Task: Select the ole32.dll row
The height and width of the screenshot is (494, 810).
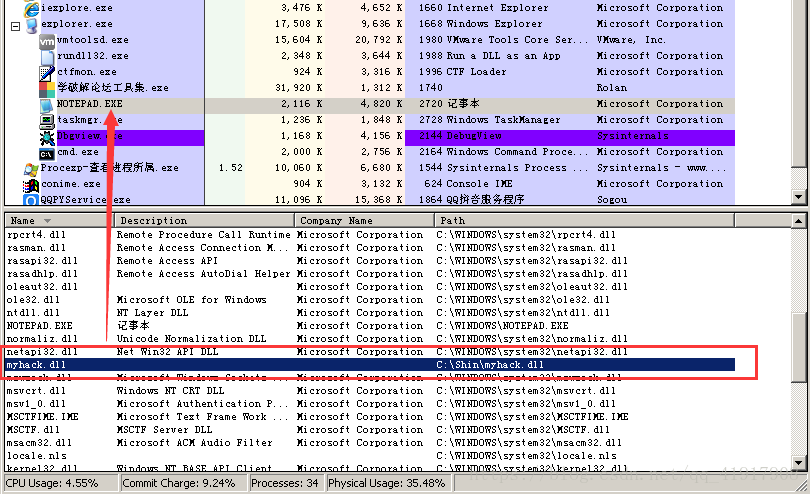Action: pyautogui.click(x=369, y=300)
